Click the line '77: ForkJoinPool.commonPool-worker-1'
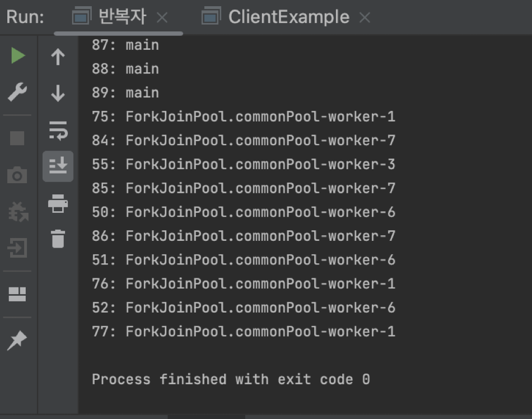 pyautogui.click(x=244, y=332)
